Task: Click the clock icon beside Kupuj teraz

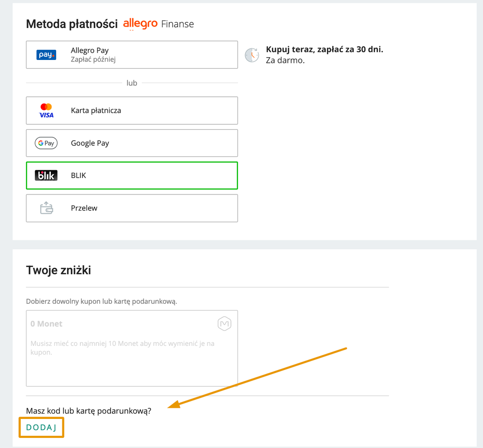Action: 252,55
